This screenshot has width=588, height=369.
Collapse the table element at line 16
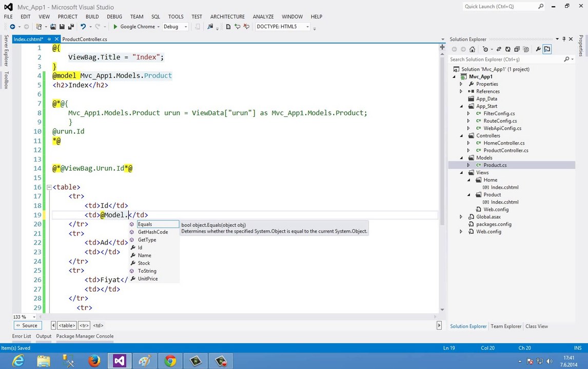(x=49, y=187)
